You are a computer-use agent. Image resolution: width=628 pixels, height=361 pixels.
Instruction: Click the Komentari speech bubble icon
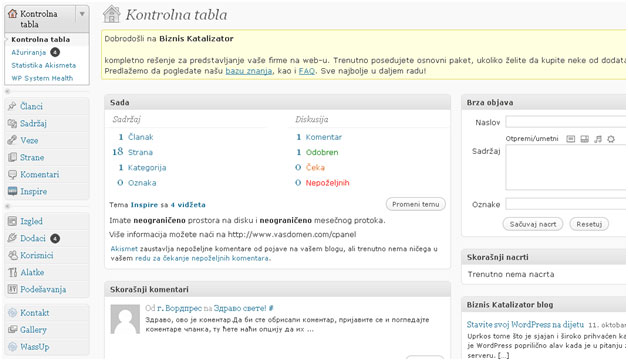[12, 174]
